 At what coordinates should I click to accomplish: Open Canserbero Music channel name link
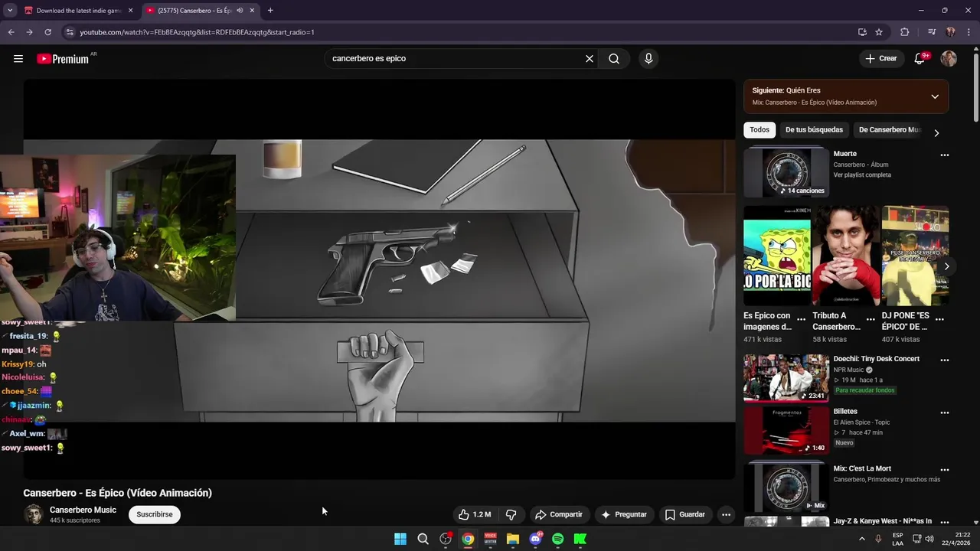[83, 510]
